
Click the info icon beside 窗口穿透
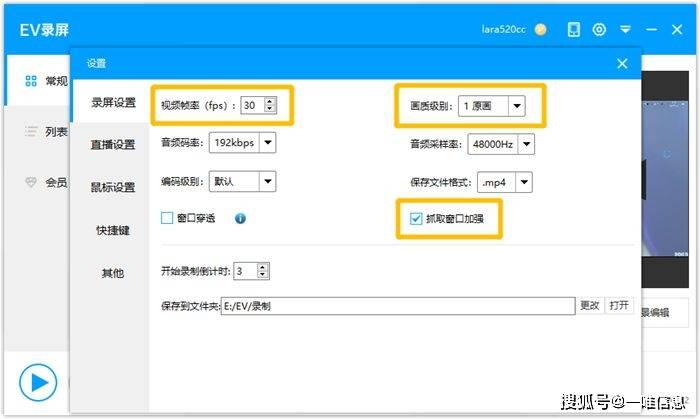[x=240, y=217]
